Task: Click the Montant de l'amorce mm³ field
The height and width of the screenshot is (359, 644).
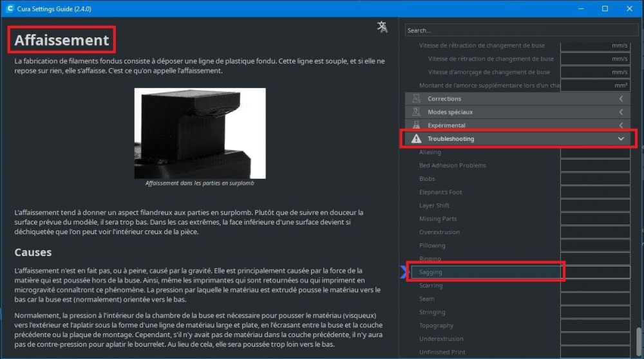Action: [595, 86]
